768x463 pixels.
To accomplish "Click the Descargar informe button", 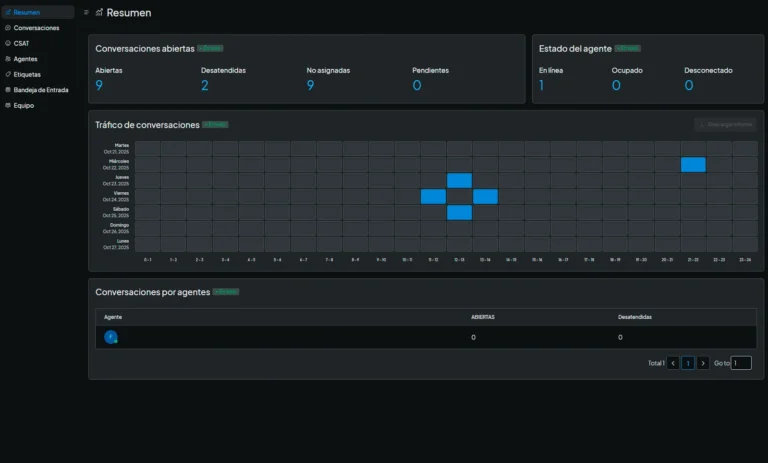I will click(724, 125).
